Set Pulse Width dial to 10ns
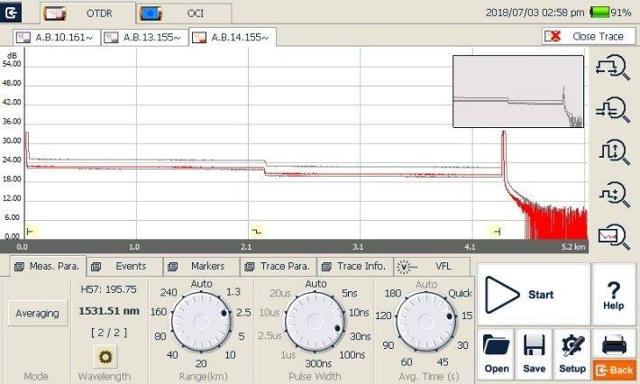The image size is (640, 384). [359, 313]
